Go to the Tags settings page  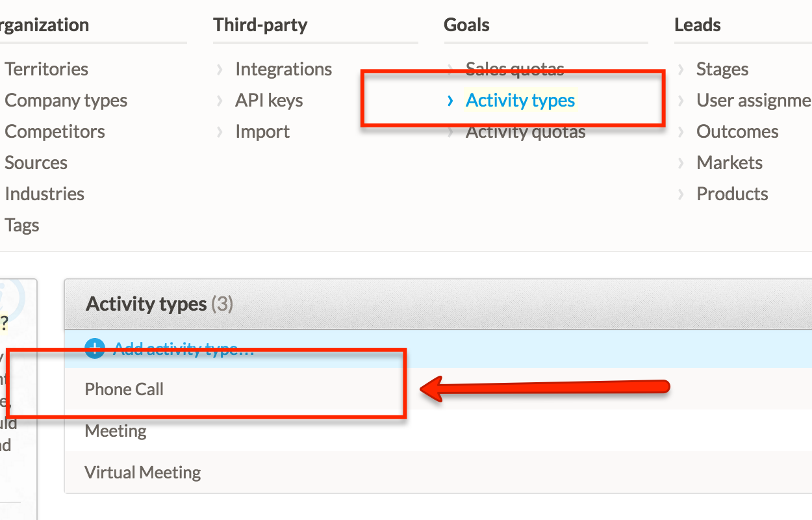22,226
